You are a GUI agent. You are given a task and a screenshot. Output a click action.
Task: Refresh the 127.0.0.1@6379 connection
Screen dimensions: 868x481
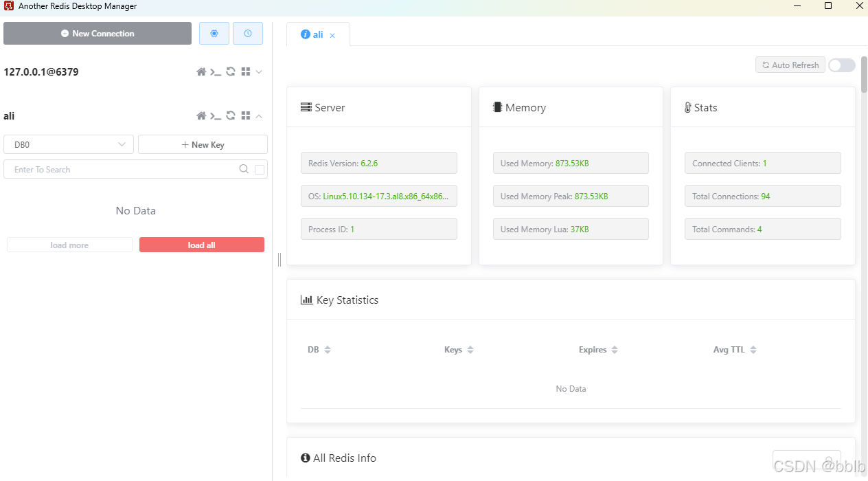coord(231,71)
